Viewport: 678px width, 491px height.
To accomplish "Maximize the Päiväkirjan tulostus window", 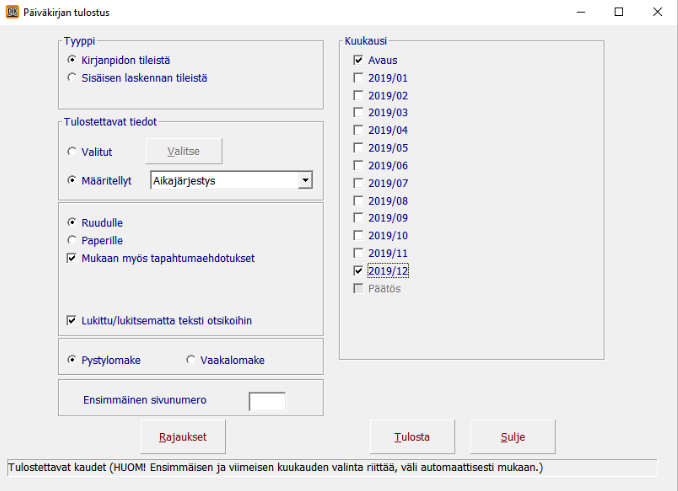I will pos(618,12).
